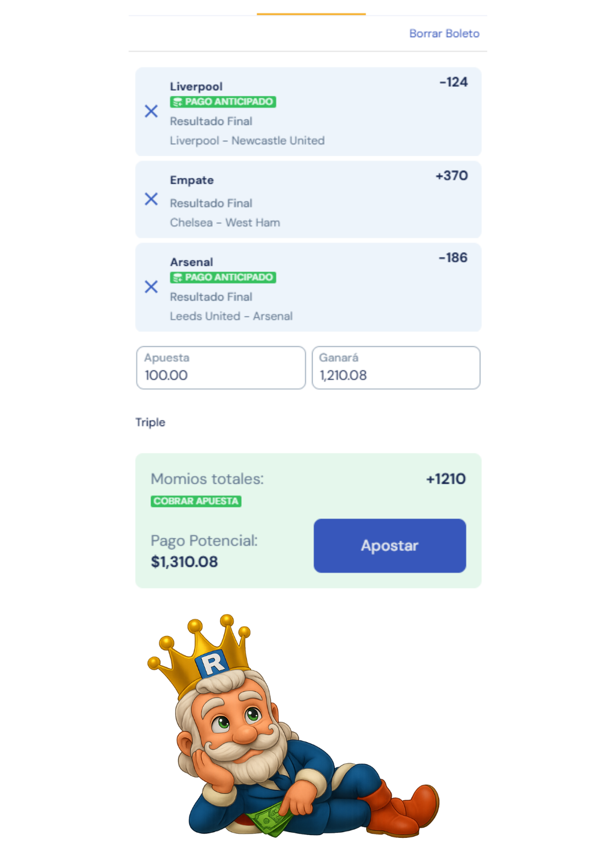The image size is (616, 855).
Task: Place the bet with Apostar button
Action: pyautogui.click(x=390, y=545)
